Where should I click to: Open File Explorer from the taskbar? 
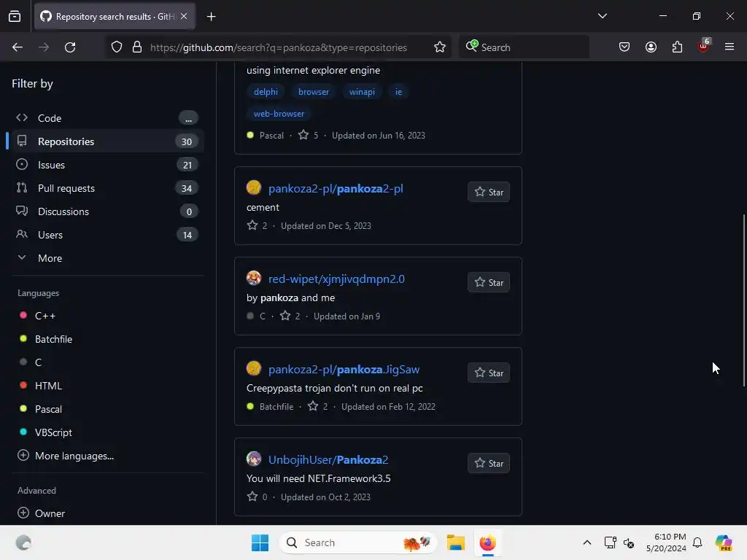455,542
